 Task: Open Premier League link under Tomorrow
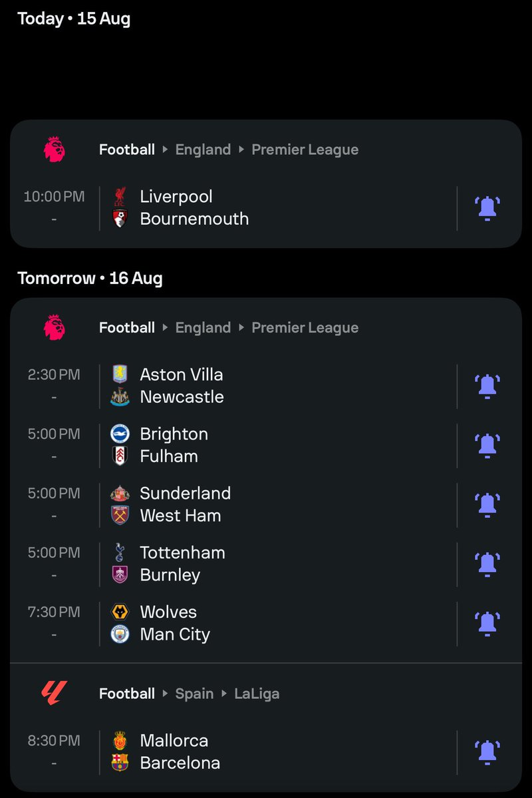pos(305,328)
